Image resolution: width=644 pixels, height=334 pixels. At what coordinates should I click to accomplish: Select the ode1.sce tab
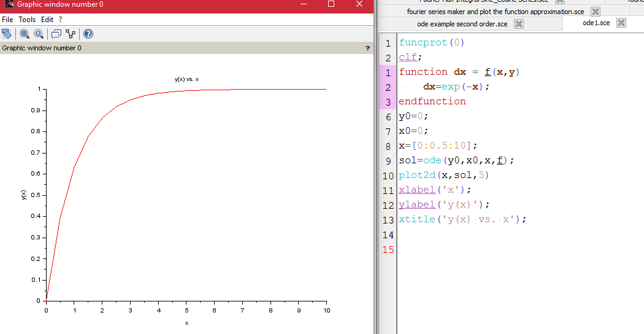click(x=596, y=23)
